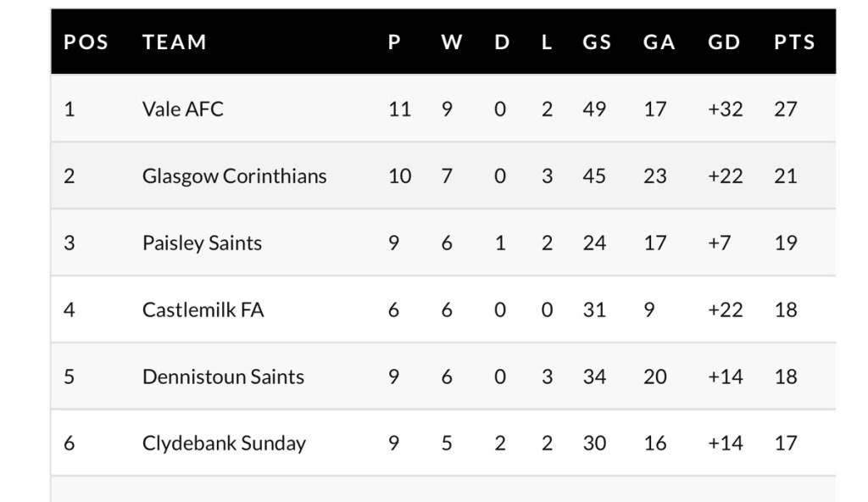The width and height of the screenshot is (868, 502).
Task: Sort by GD goal difference header
Action: coord(724,42)
